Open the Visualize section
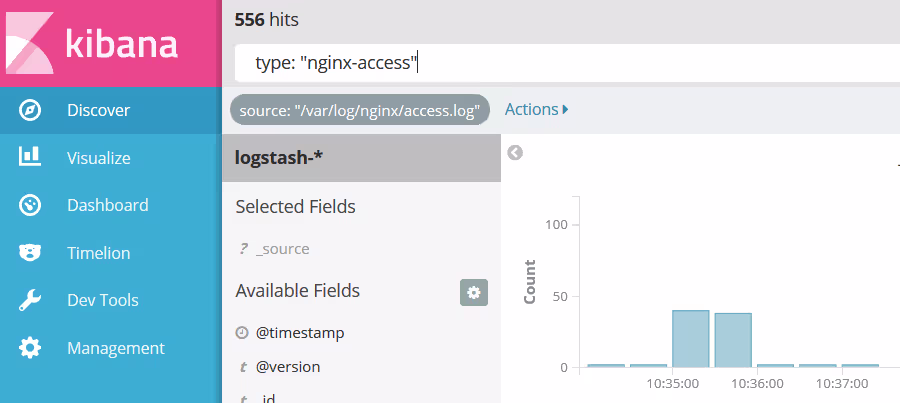 [98, 158]
